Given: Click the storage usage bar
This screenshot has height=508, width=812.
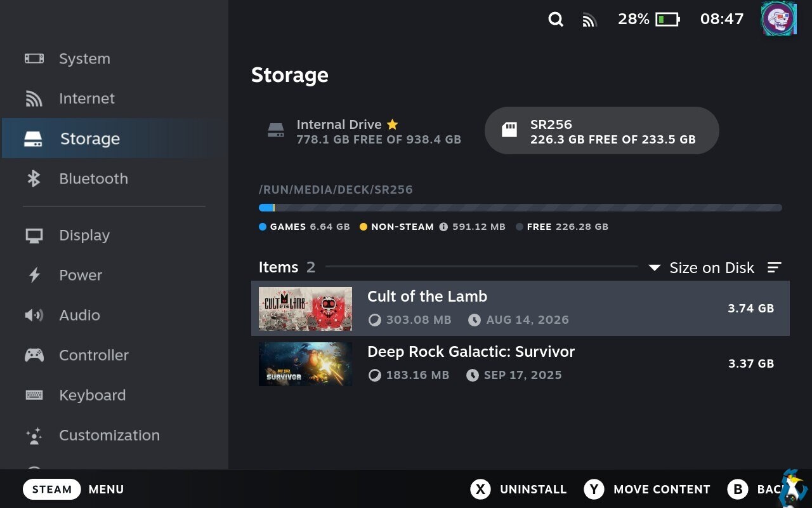Looking at the screenshot, I should coord(520,208).
